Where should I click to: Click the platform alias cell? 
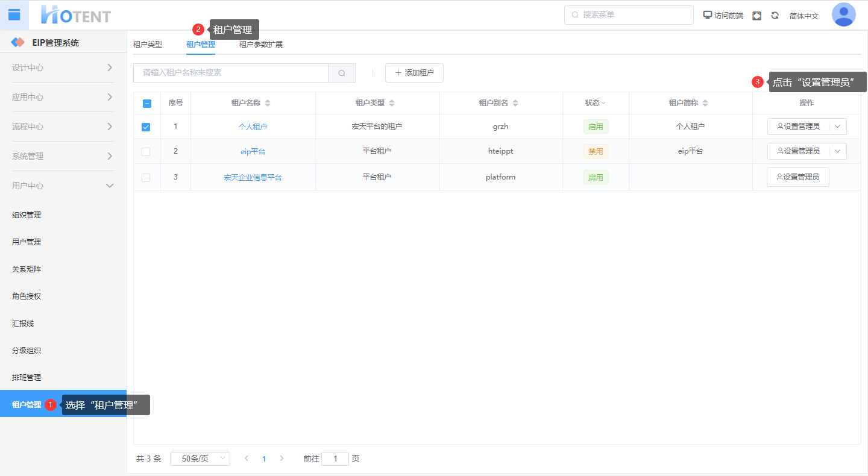(x=501, y=177)
